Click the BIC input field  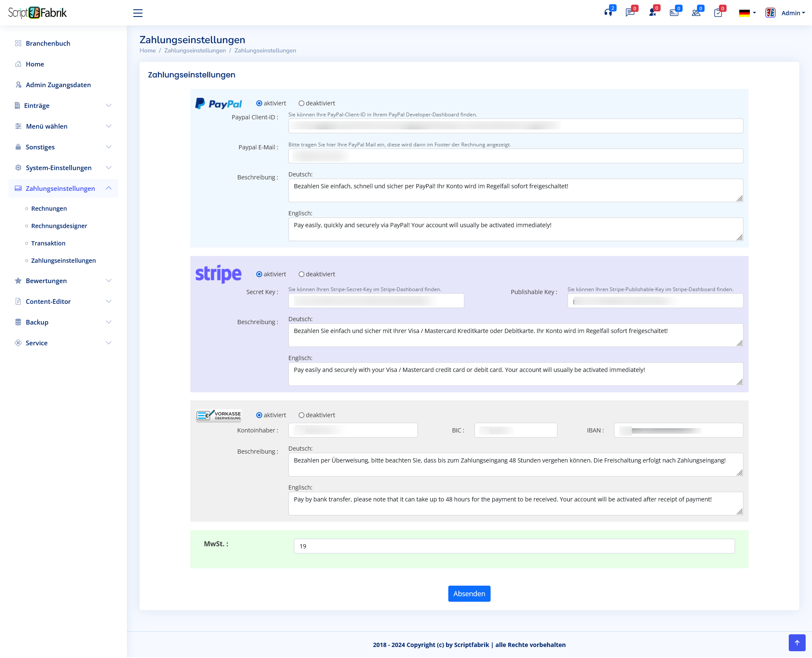(516, 430)
